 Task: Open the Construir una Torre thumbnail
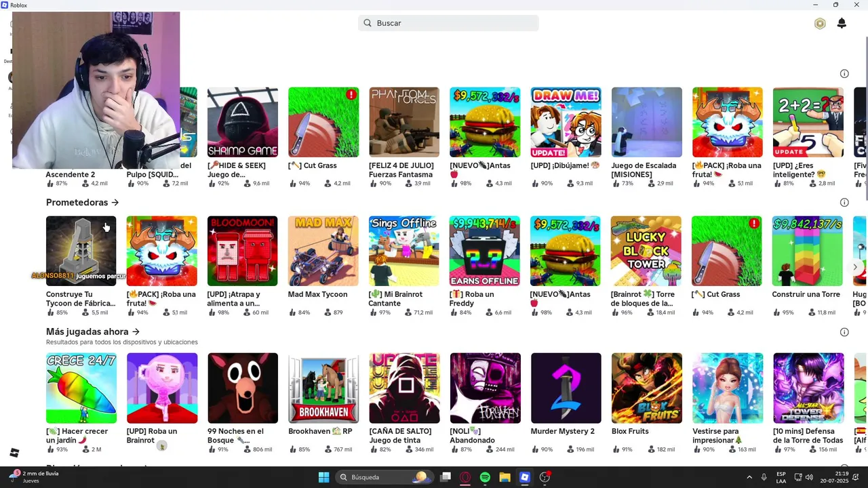tap(808, 251)
